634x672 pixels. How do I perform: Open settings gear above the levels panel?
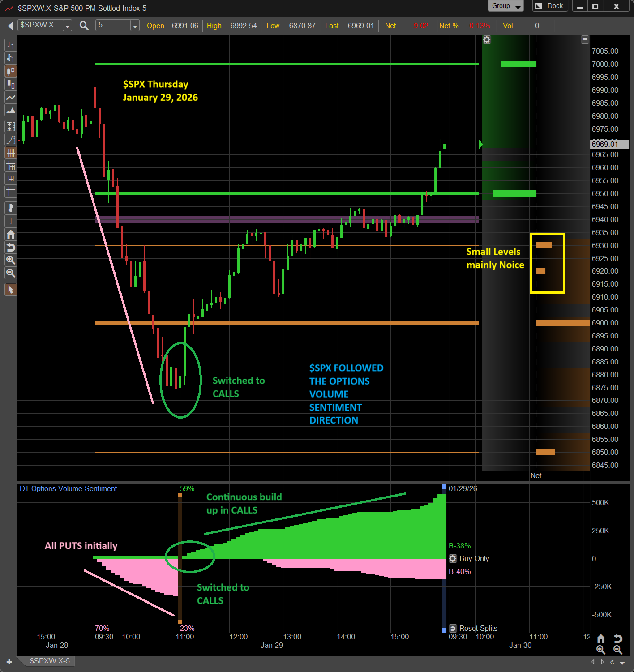pyautogui.click(x=487, y=40)
